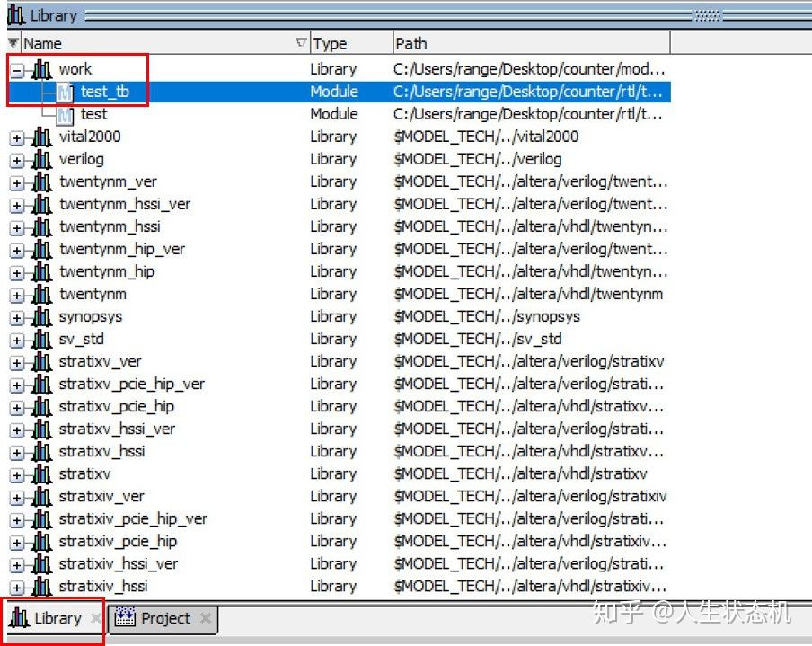Click the stratixv_hssi_ver library icon
Viewport: 812px width, 646px height.
click(x=41, y=429)
